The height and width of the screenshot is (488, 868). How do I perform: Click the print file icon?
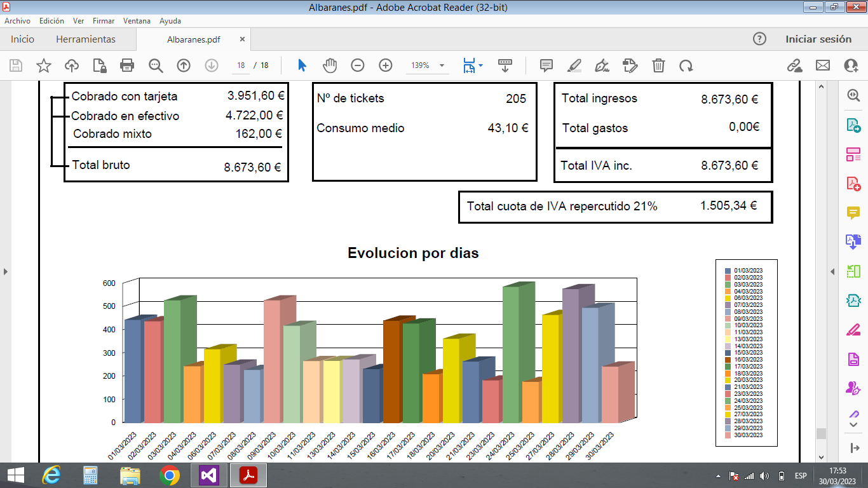(127, 65)
